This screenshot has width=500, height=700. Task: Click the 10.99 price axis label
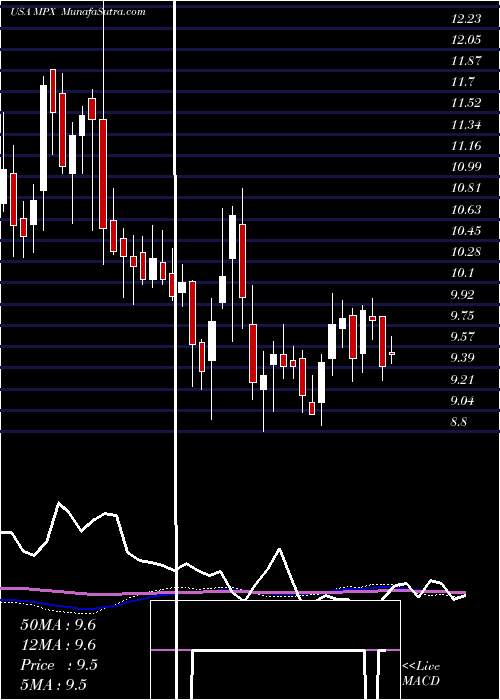click(466, 167)
